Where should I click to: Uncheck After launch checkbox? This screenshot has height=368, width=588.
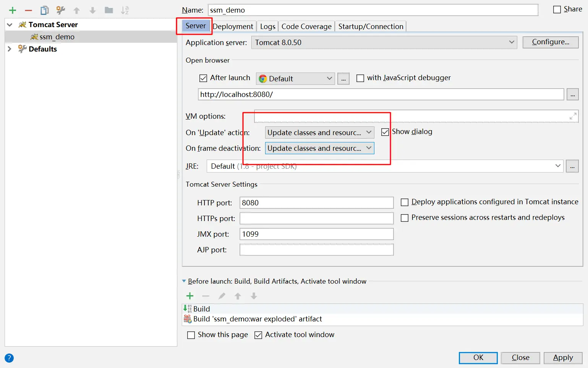tap(203, 78)
